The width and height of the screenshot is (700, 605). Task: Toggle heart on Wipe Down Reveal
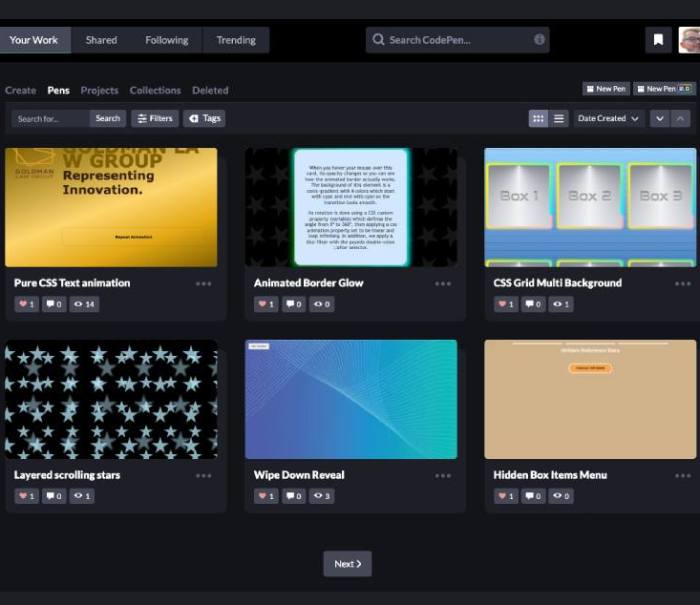pos(266,496)
